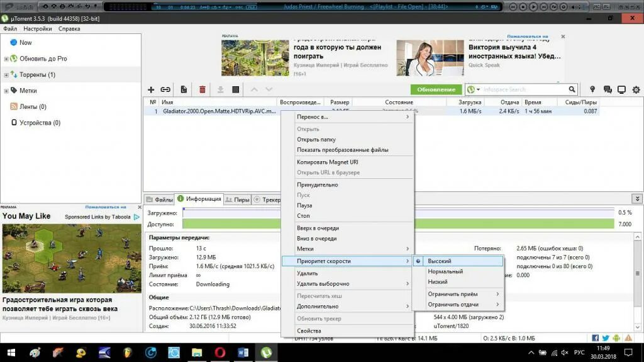The image size is (644, 362).
Task: Start the torrent download arrow icon
Action: (220, 89)
